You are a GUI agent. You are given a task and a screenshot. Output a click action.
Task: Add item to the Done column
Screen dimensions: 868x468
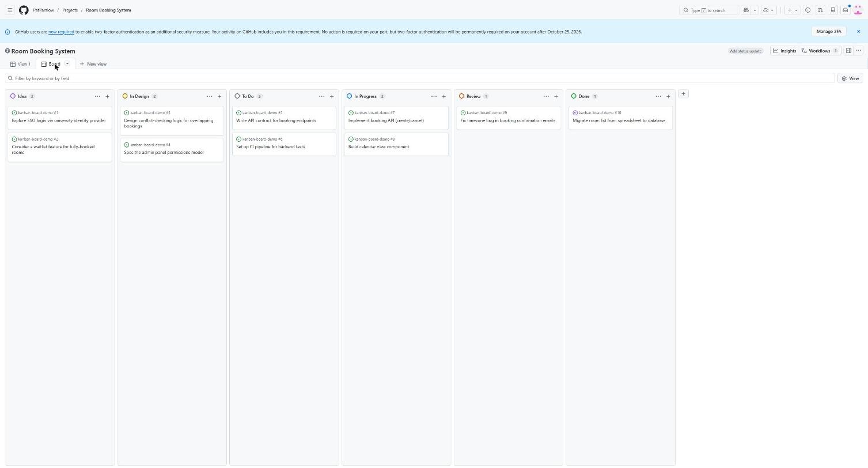pyautogui.click(x=668, y=96)
